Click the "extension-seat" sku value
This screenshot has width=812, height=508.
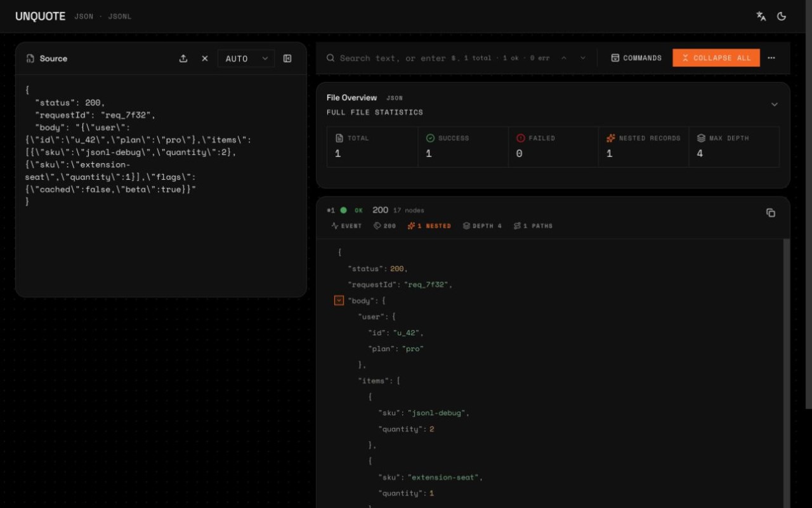pos(445,477)
